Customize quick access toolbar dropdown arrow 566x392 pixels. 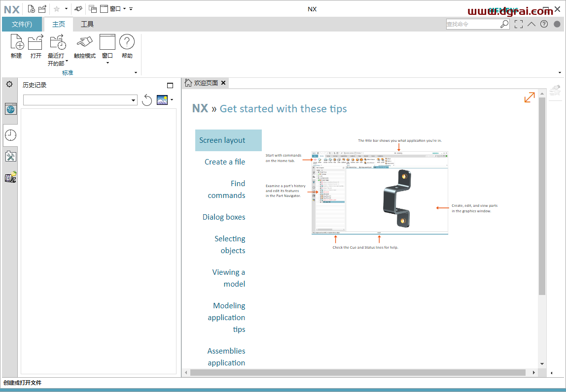point(131,9)
